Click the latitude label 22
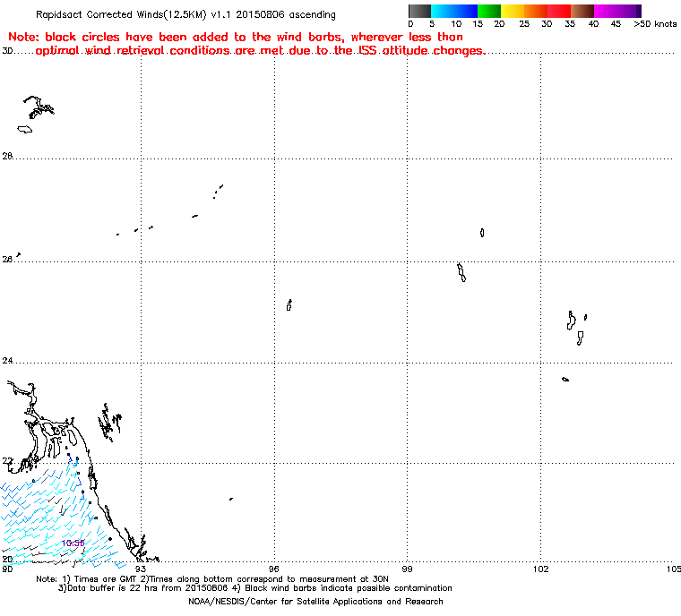The height and width of the screenshot is (616, 681). click(7, 460)
